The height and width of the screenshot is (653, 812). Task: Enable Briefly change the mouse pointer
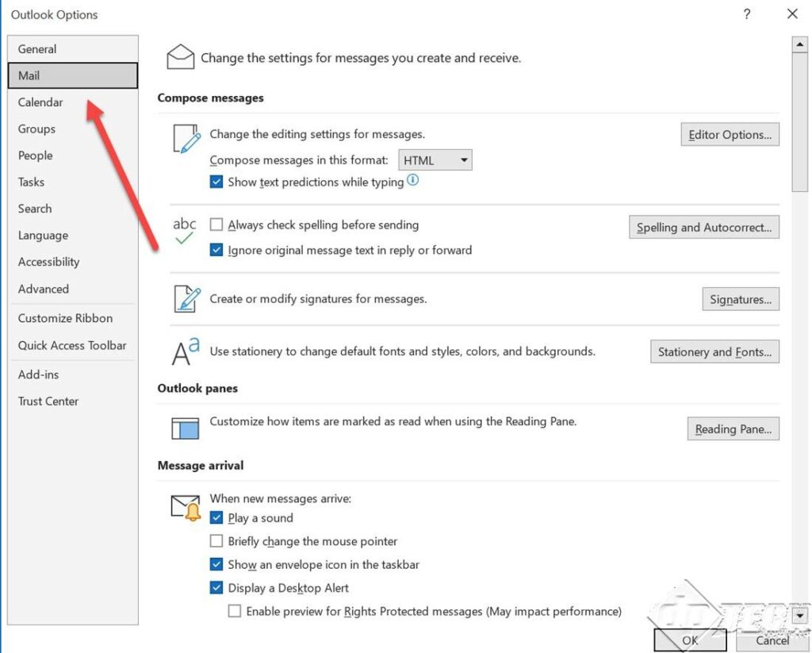(217, 541)
